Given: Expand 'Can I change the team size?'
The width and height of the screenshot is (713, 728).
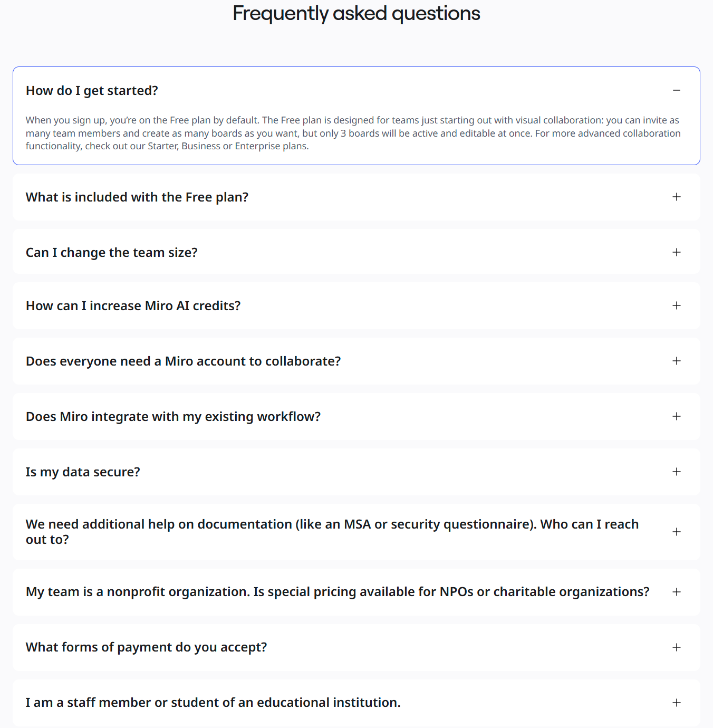Looking at the screenshot, I should [x=677, y=252].
